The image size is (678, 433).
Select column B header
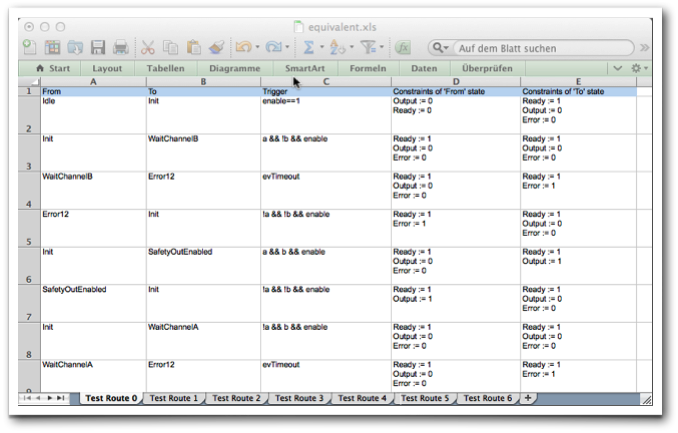(x=203, y=81)
